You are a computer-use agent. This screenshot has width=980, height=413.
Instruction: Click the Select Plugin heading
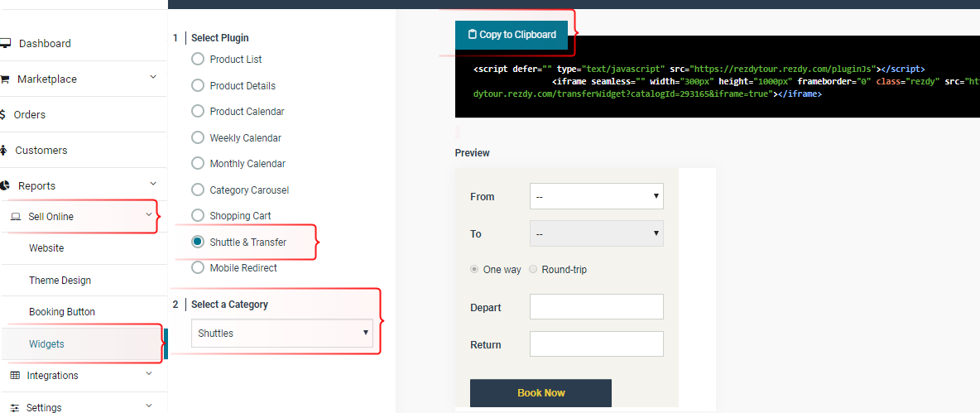[x=220, y=38]
